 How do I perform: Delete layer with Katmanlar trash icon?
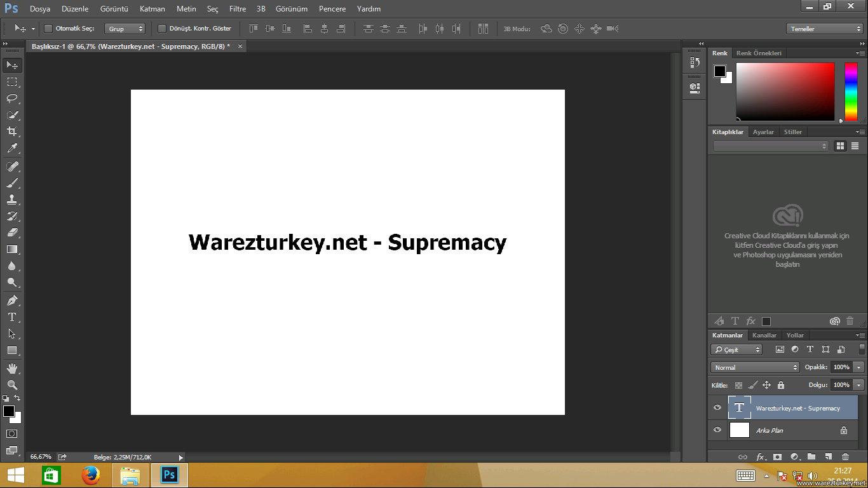pos(845,457)
